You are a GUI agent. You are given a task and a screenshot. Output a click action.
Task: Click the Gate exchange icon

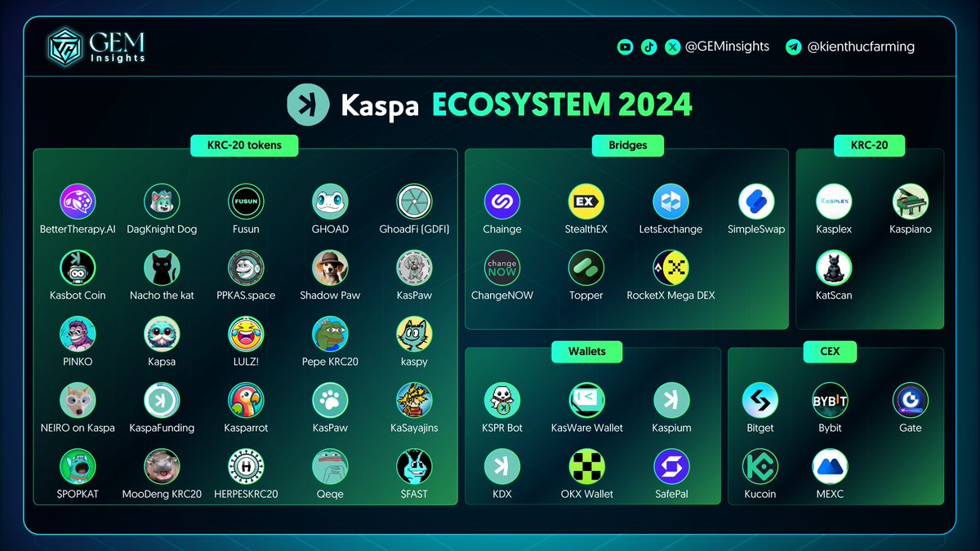(911, 400)
